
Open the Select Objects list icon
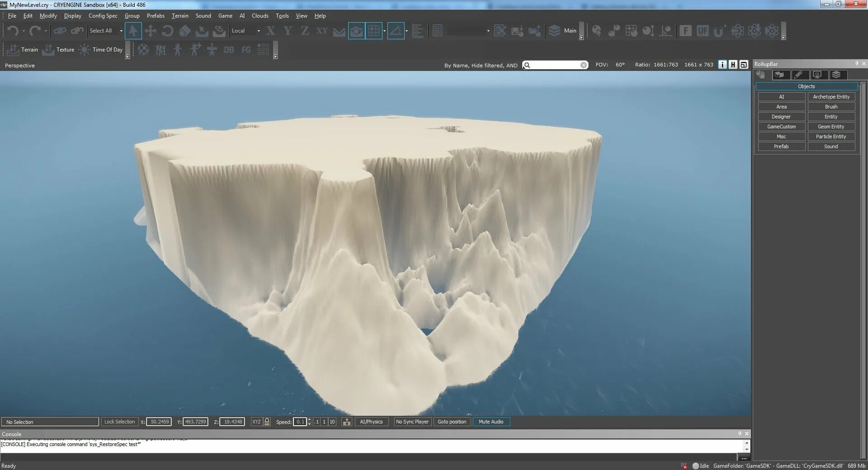click(437, 31)
